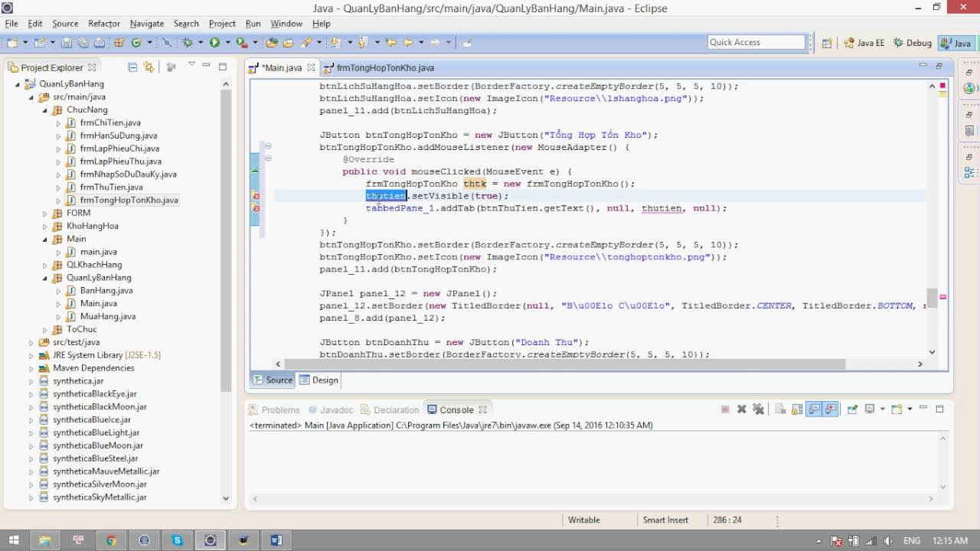Switch to the Problems tab
980x551 pixels.
click(x=273, y=409)
